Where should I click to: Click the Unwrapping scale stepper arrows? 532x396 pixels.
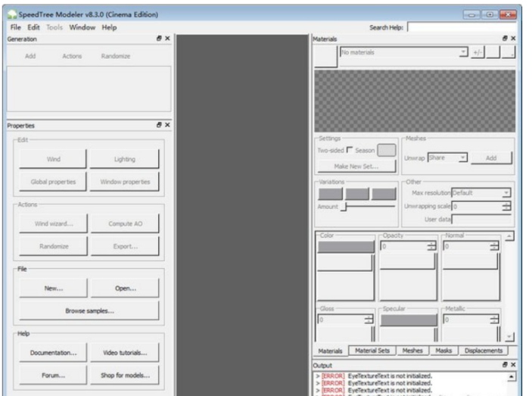(x=506, y=206)
